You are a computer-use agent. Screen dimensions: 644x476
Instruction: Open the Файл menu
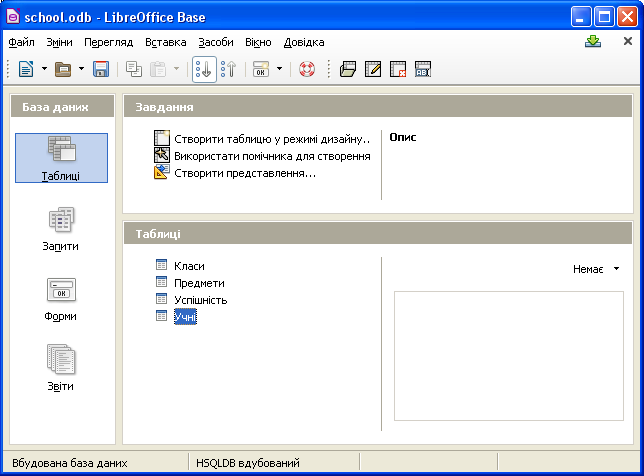pyautogui.click(x=21, y=43)
